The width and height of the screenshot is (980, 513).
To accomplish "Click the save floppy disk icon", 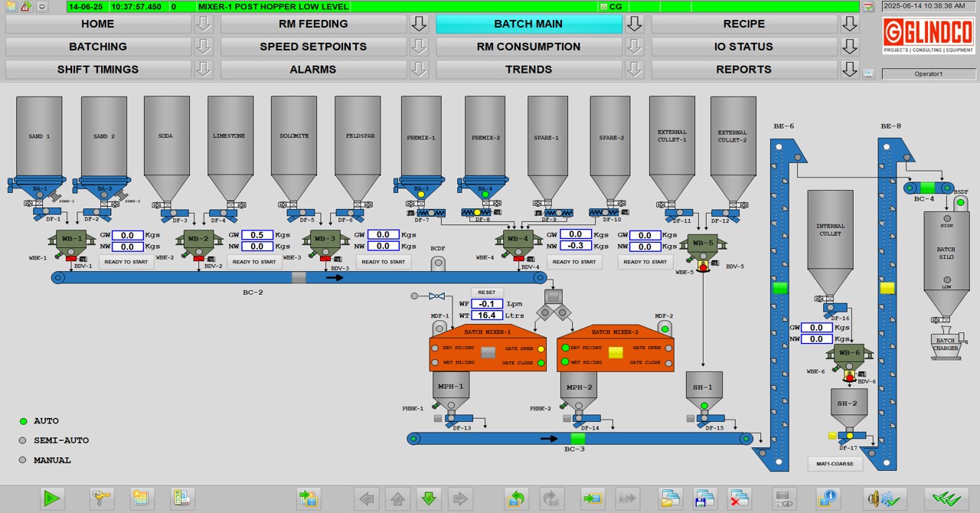I will (x=704, y=499).
